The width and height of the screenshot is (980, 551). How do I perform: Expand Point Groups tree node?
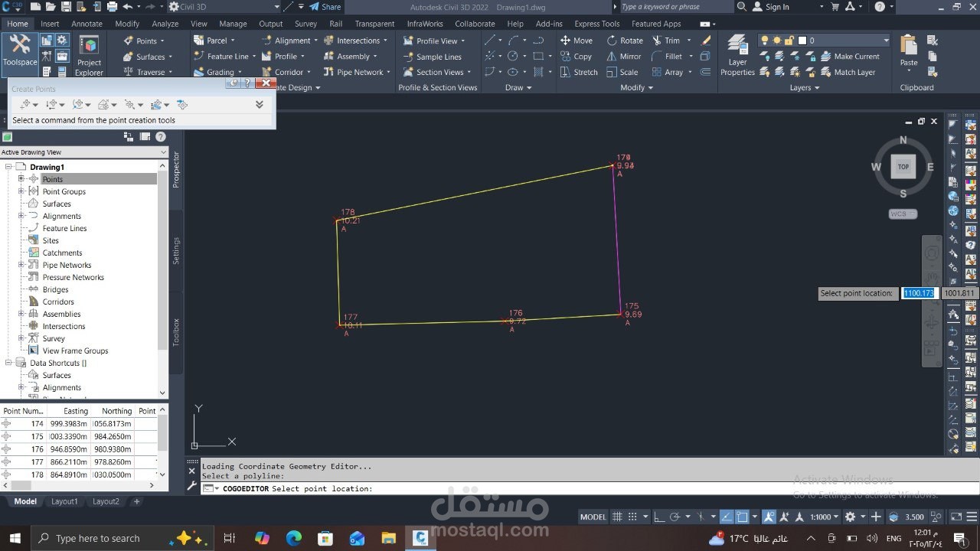pos(21,191)
